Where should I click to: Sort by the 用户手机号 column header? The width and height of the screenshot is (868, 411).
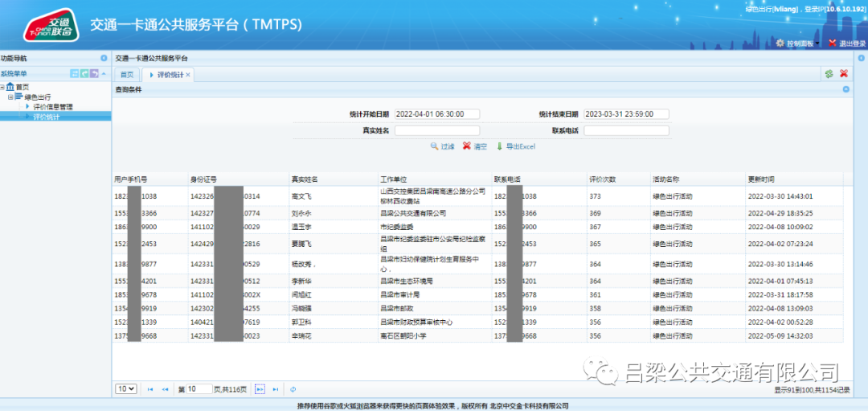click(x=150, y=179)
